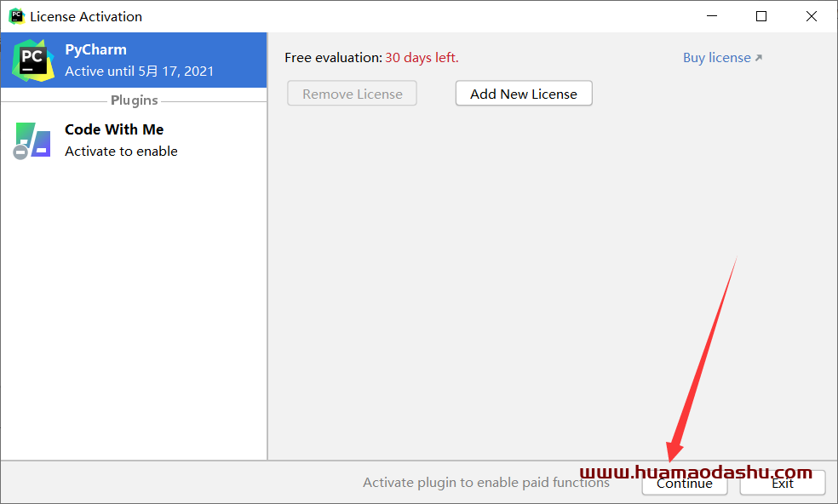Click the Exit button
This screenshot has height=504, width=838.
coord(783,484)
